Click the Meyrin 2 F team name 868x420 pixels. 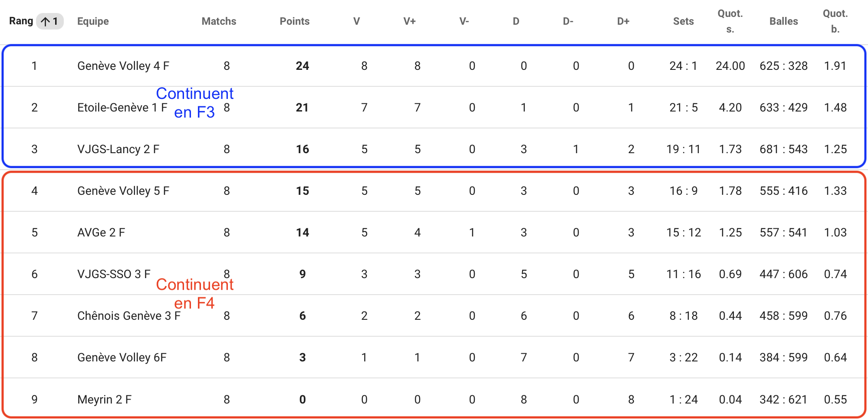[x=104, y=400]
